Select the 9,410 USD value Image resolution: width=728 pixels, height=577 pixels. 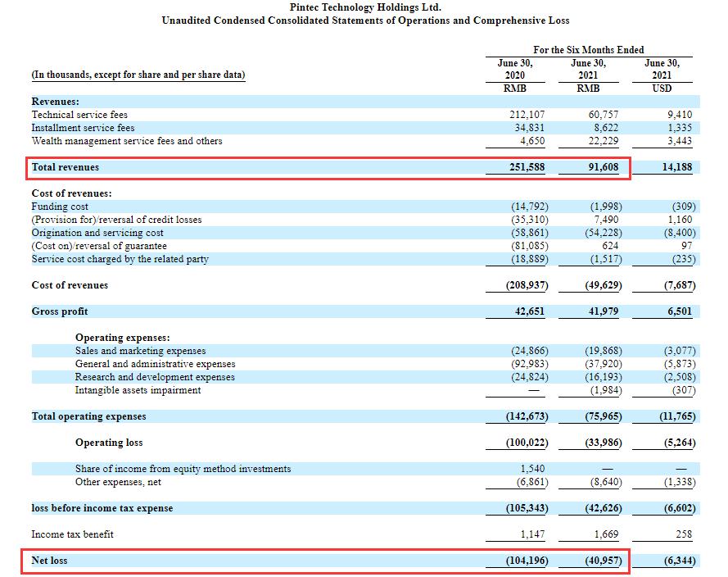point(680,114)
